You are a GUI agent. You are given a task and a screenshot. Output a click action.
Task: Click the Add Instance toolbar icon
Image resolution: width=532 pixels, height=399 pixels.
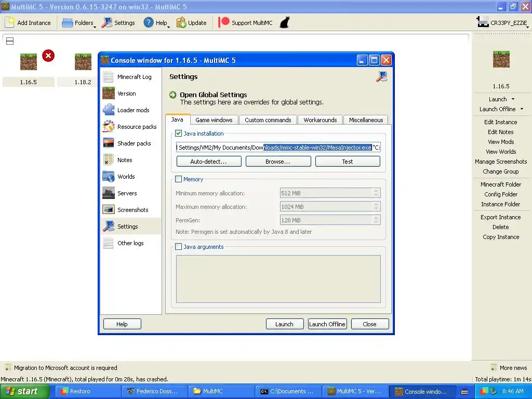coord(10,22)
